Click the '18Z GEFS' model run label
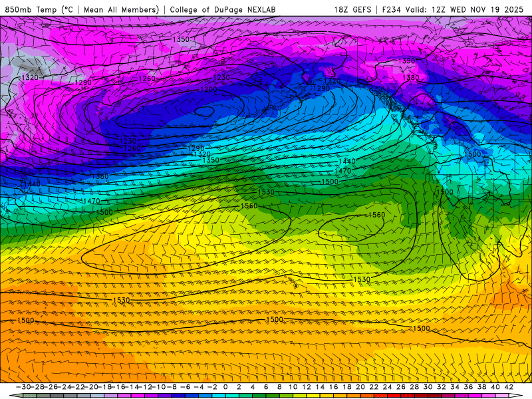532x399 pixels. [x=352, y=9]
